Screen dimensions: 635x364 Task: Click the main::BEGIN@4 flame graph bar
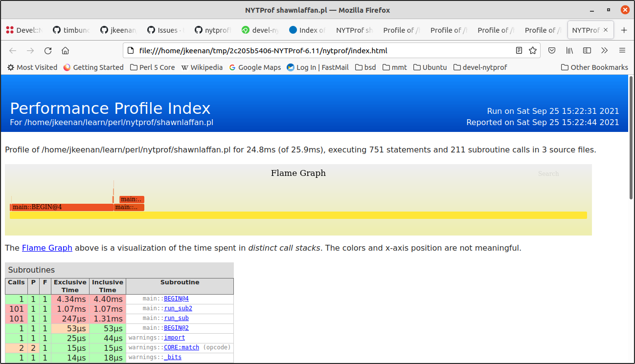click(x=61, y=207)
